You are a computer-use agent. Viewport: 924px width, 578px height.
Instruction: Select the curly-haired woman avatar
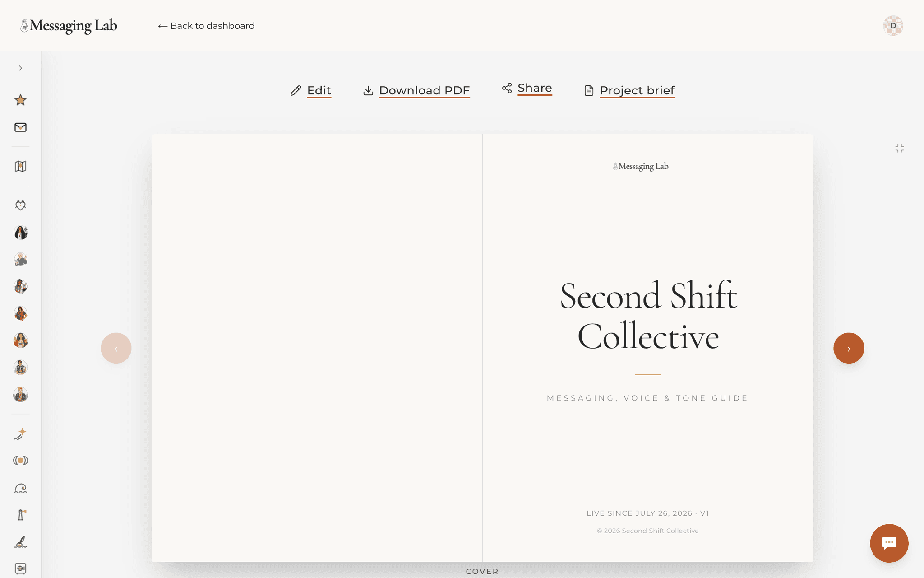[20, 340]
